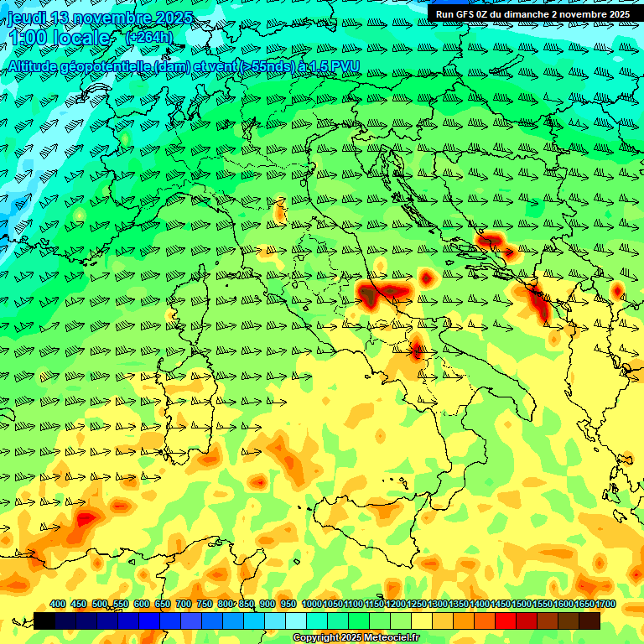This screenshot has height=644, width=644.
Task: Click the red hotspot in the bottom-left corner area
Action: click(86, 519)
